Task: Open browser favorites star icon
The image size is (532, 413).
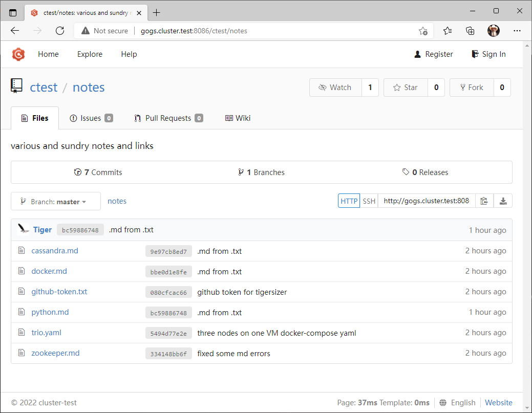Action: click(x=448, y=31)
